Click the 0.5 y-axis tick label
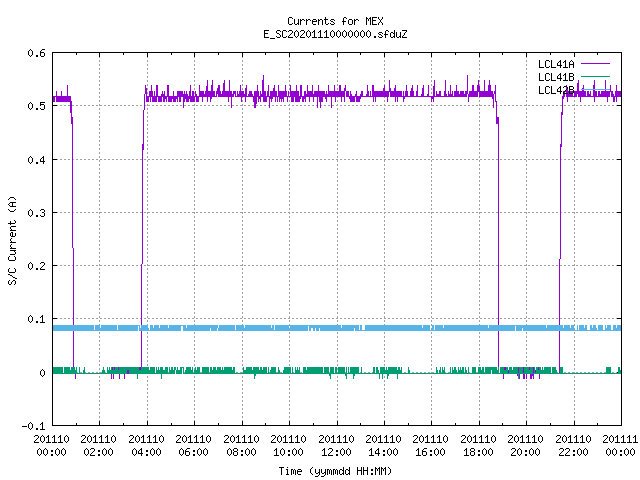 pyautogui.click(x=36, y=106)
